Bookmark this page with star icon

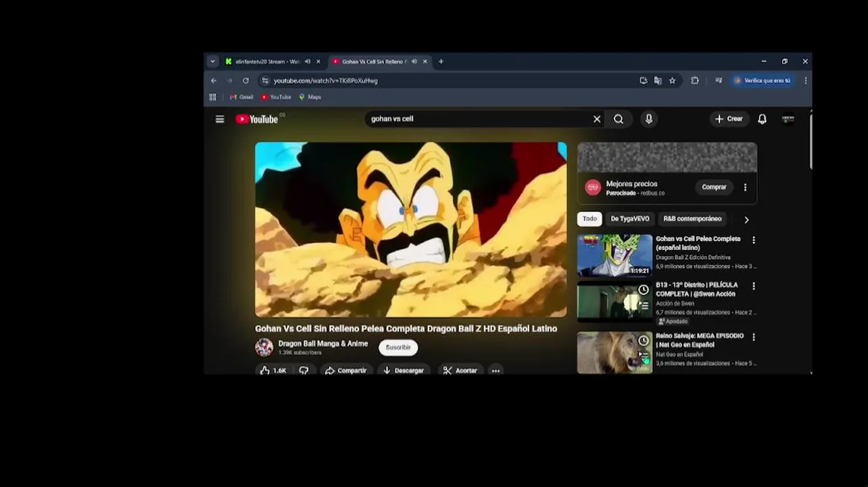point(672,80)
